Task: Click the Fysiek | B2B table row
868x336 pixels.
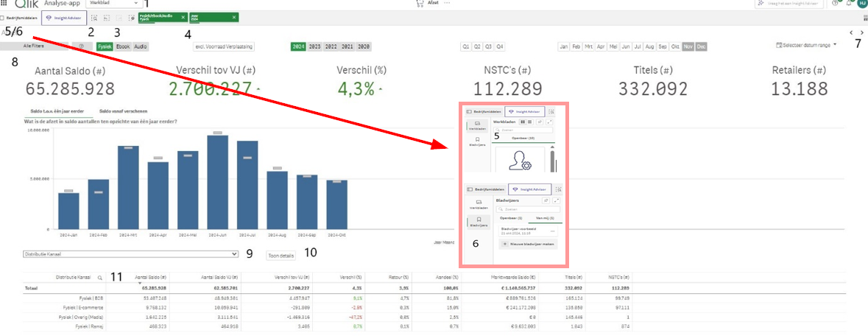Action: (327, 298)
